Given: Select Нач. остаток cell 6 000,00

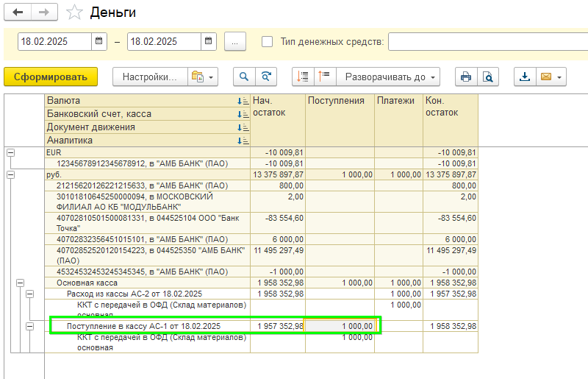Looking at the screenshot, I should pyautogui.click(x=278, y=239).
